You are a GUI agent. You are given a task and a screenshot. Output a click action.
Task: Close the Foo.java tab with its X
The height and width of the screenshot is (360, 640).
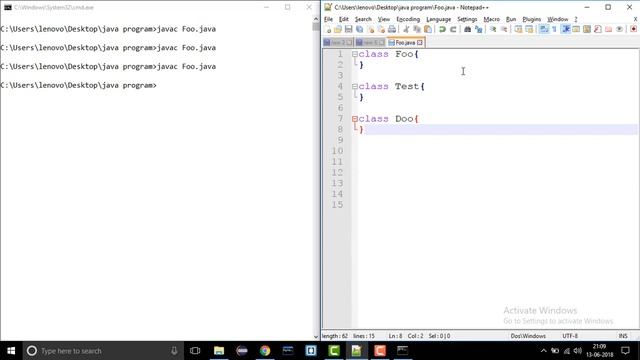pyautogui.click(x=420, y=42)
